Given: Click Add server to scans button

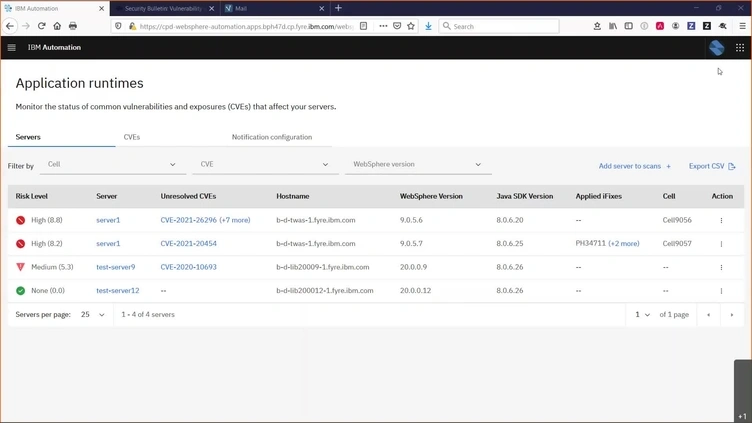Looking at the screenshot, I should pyautogui.click(x=635, y=166).
